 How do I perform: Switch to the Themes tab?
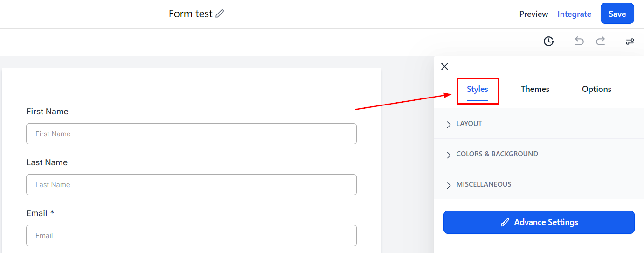[535, 89]
